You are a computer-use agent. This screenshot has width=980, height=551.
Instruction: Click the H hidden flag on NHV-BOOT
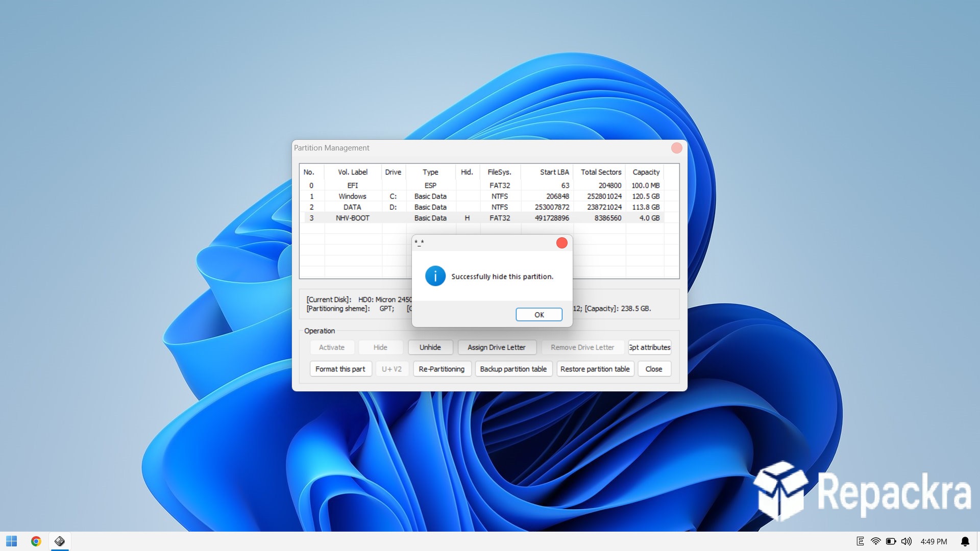467,218
